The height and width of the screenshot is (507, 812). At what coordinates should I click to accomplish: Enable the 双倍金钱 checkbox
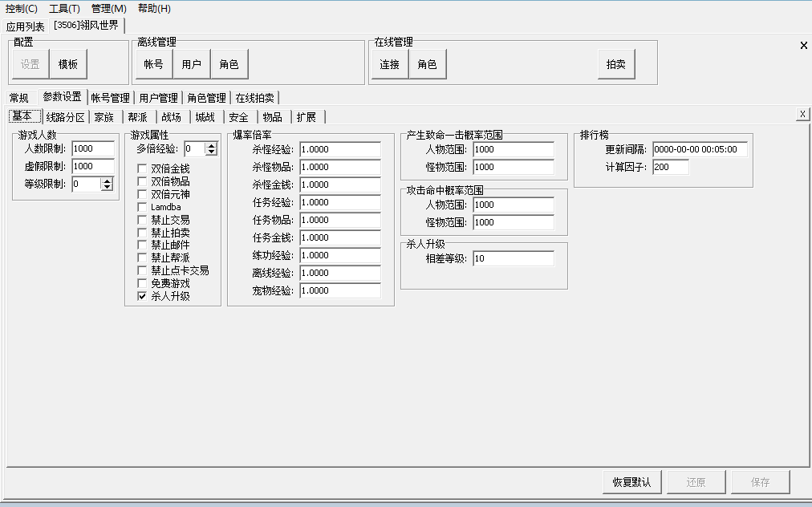click(142, 168)
